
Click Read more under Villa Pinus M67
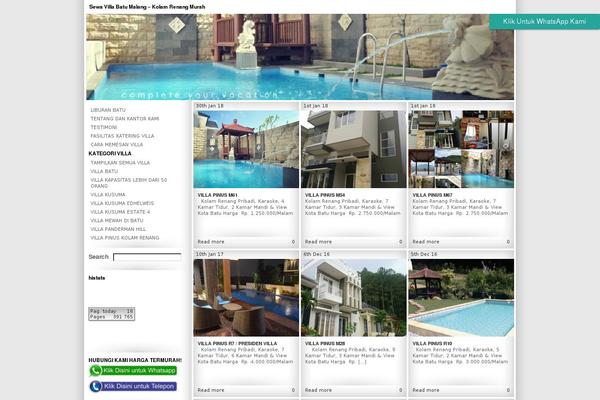click(426, 242)
